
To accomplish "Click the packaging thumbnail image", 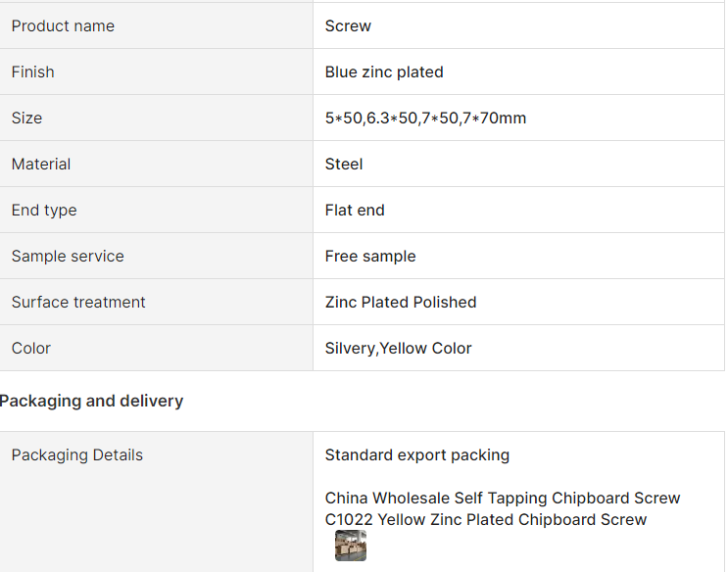I will 351,546.
